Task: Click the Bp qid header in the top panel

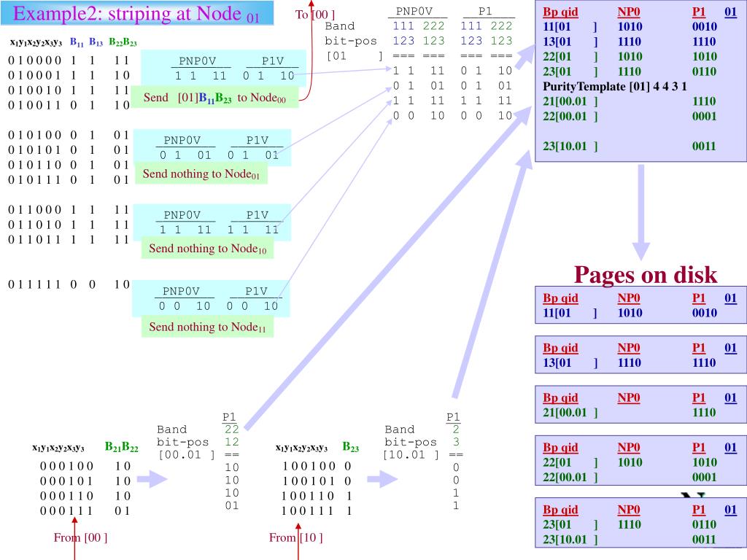Action: coord(560,12)
